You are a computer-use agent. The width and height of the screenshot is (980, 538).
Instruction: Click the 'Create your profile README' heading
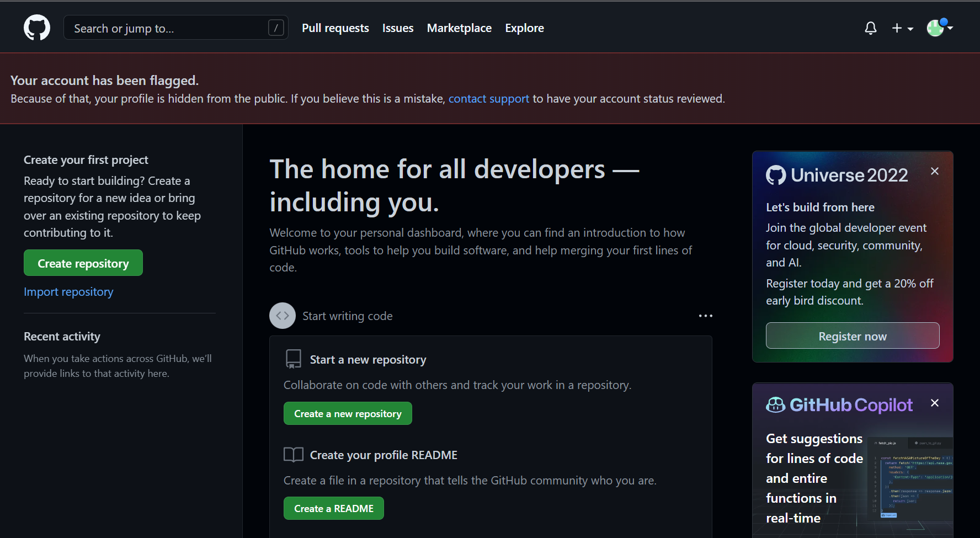(384, 455)
